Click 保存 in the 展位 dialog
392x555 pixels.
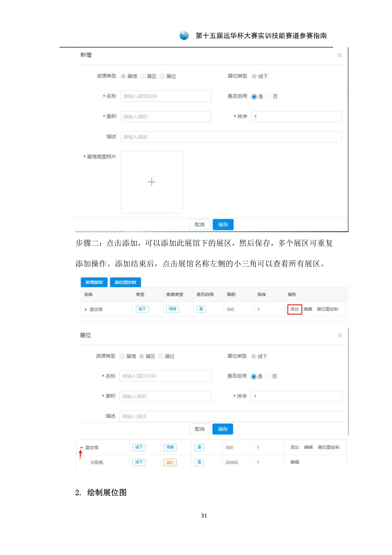coord(223,429)
